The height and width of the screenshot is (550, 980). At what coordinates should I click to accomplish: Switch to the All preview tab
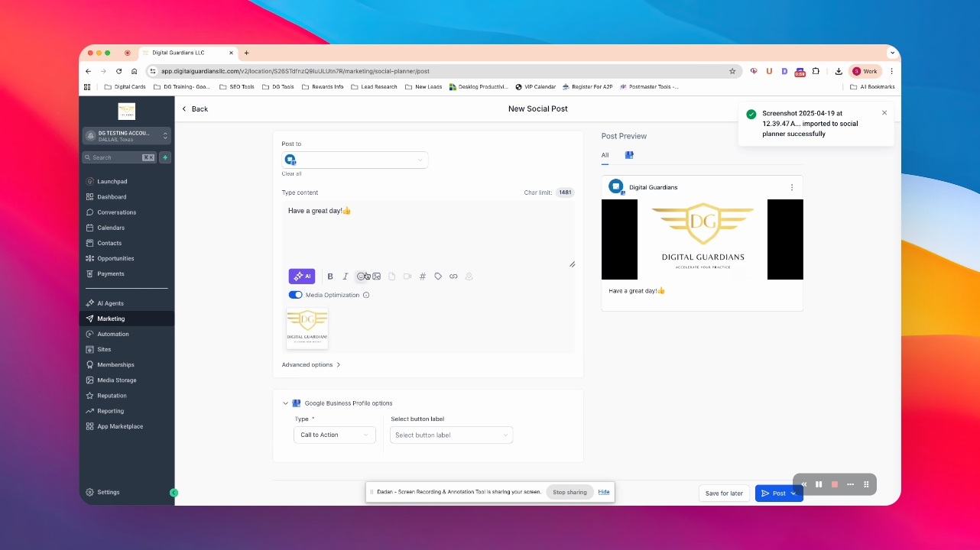pos(605,155)
